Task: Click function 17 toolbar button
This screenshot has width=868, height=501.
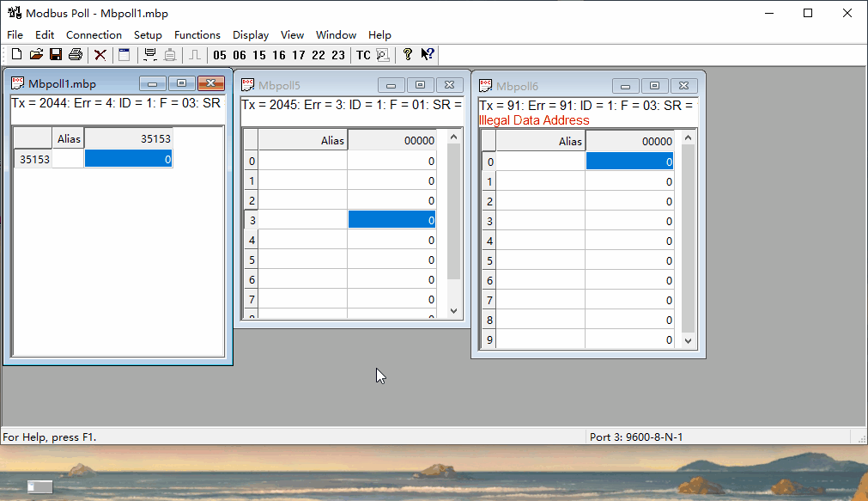Action: [x=299, y=55]
